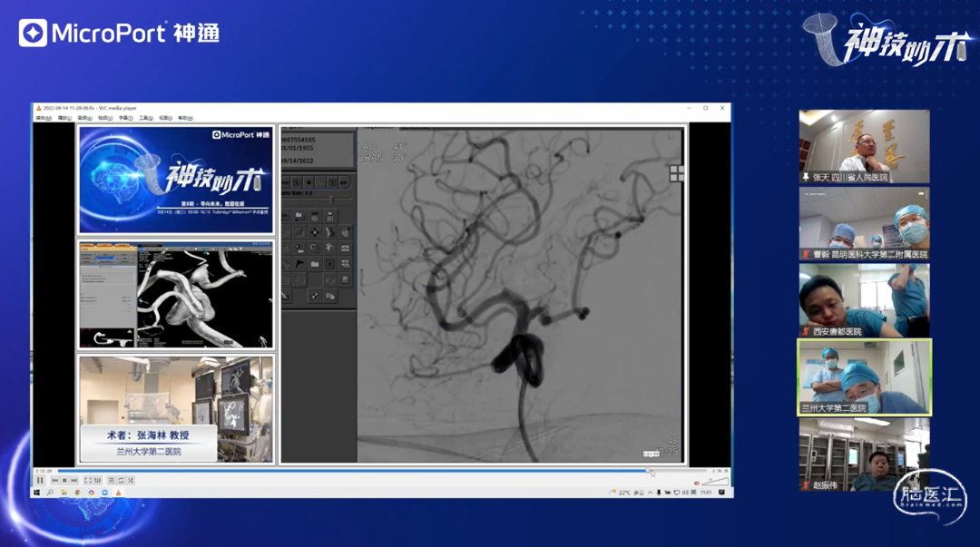Open the 媒体(M) menu in VLC
Image resolution: width=980 pixels, height=547 pixels.
coord(44,118)
